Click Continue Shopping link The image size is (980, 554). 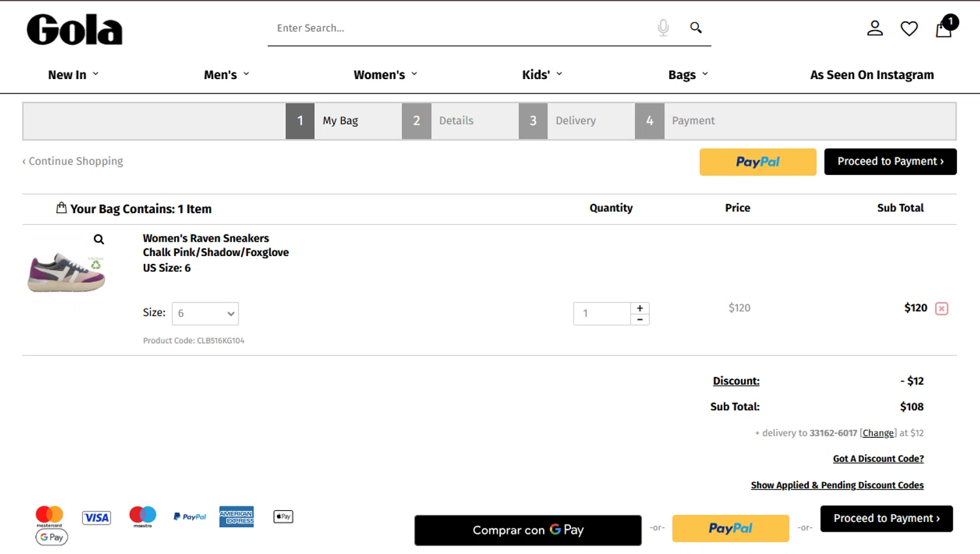pos(73,161)
